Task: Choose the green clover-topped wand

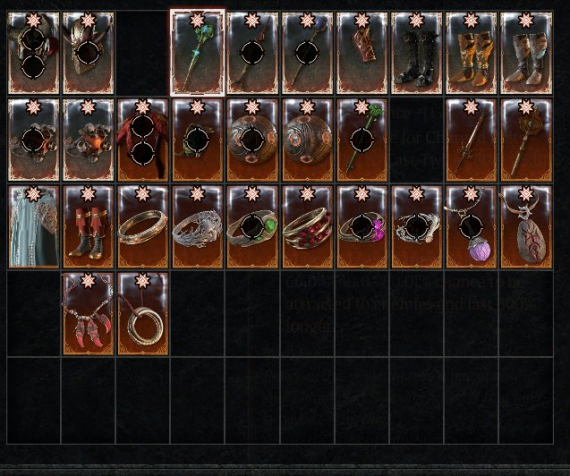Action: (362, 140)
